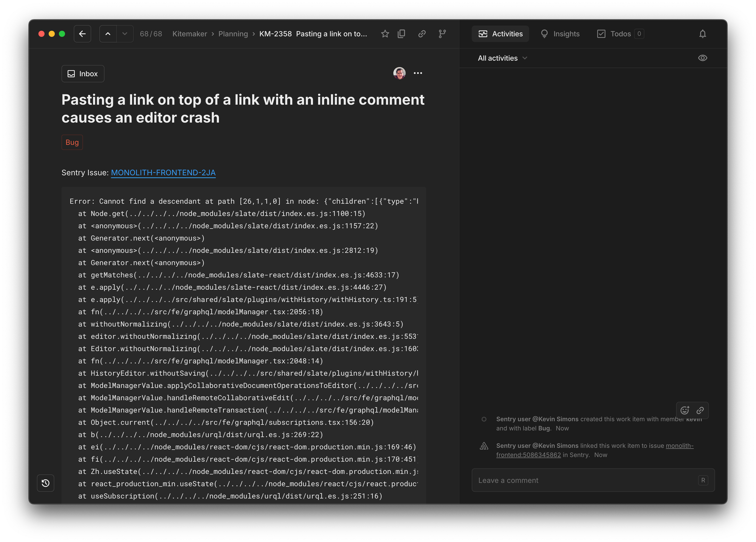Go to next work item chevron

125,34
